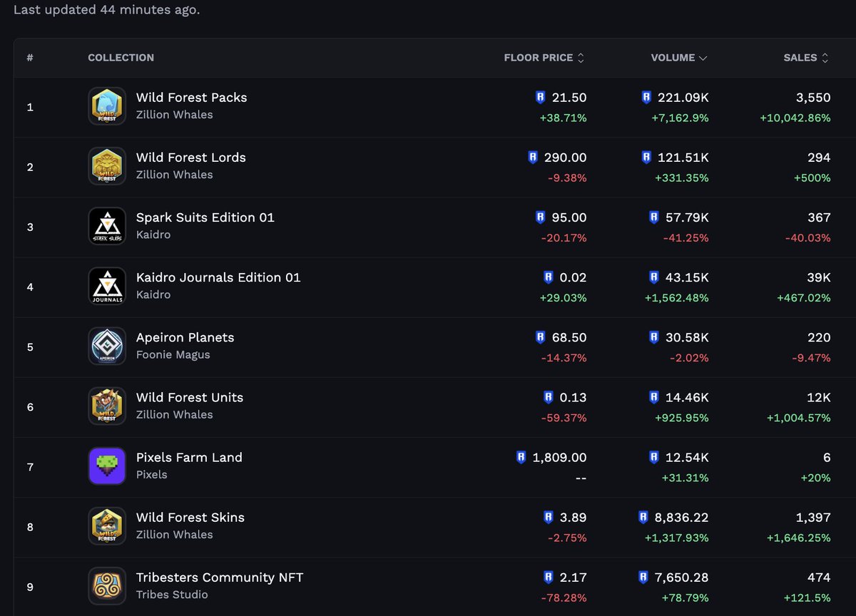856x616 pixels.
Task: Open Tribesters Community NFT name
Action: coord(220,577)
